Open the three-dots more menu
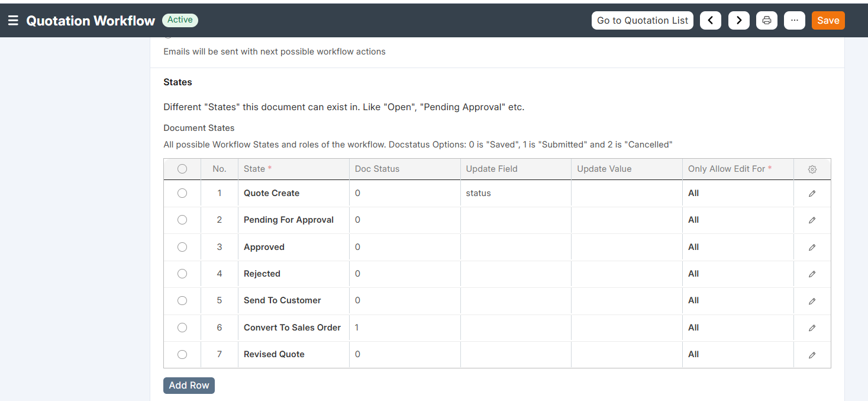Image resolution: width=868 pixels, height=401 pixels. [x=795, y=20]
